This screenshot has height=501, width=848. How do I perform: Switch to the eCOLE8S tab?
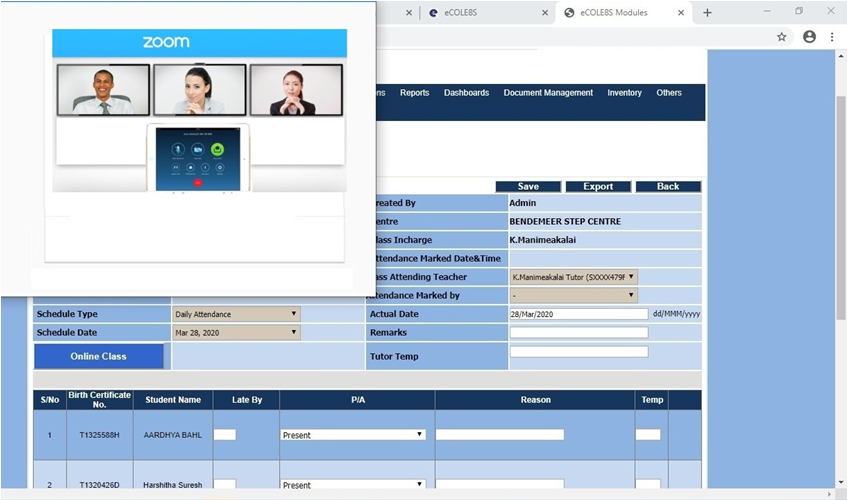pyautogui.click(x=487, y=12)
